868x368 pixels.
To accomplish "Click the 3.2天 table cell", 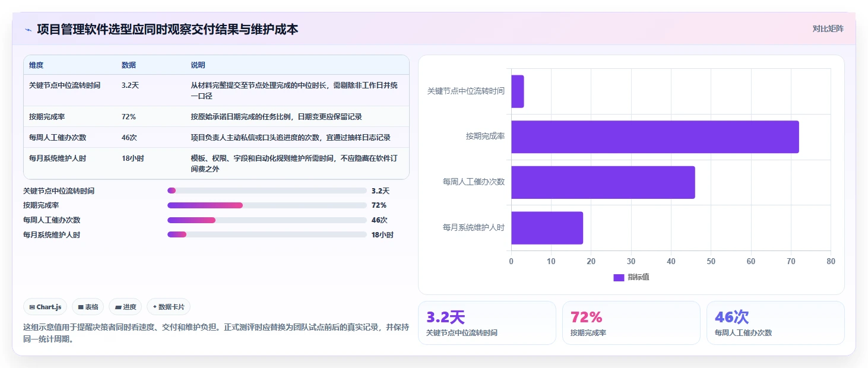I will 130,85.
